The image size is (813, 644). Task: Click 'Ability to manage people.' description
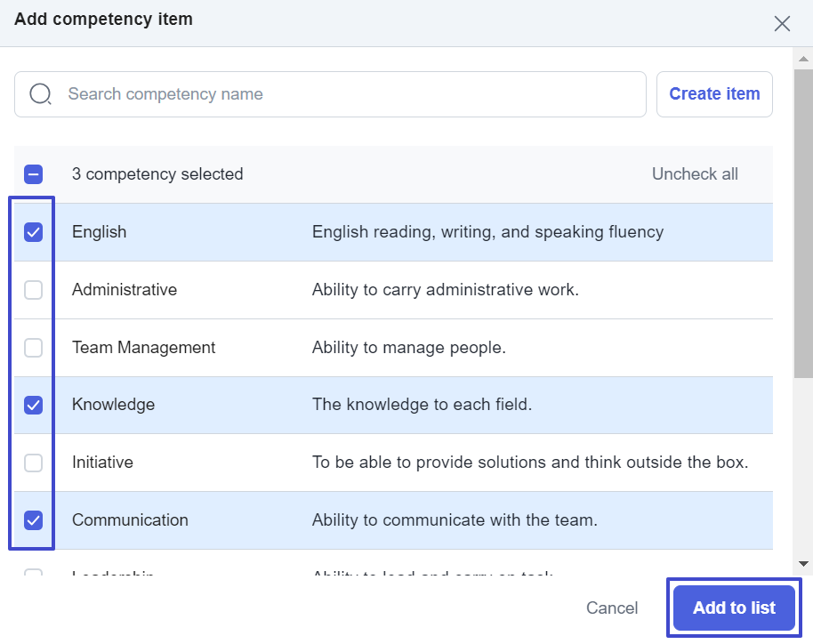[409, 348]
